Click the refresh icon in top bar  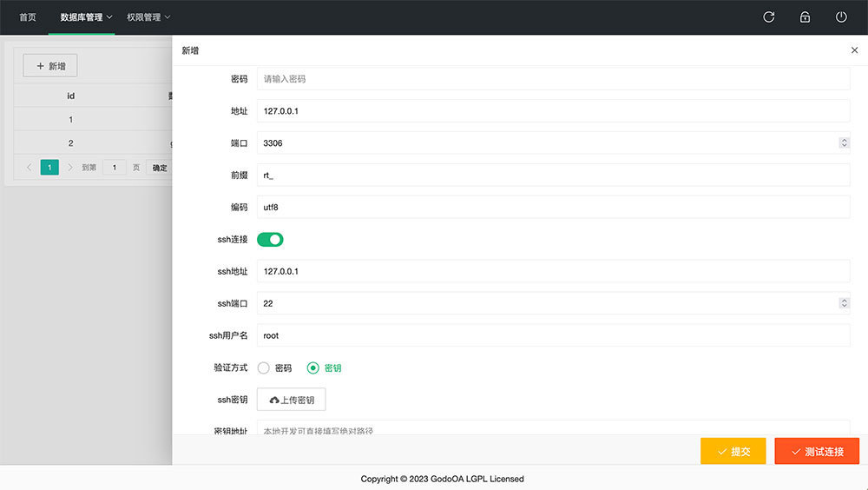point(768,17)
